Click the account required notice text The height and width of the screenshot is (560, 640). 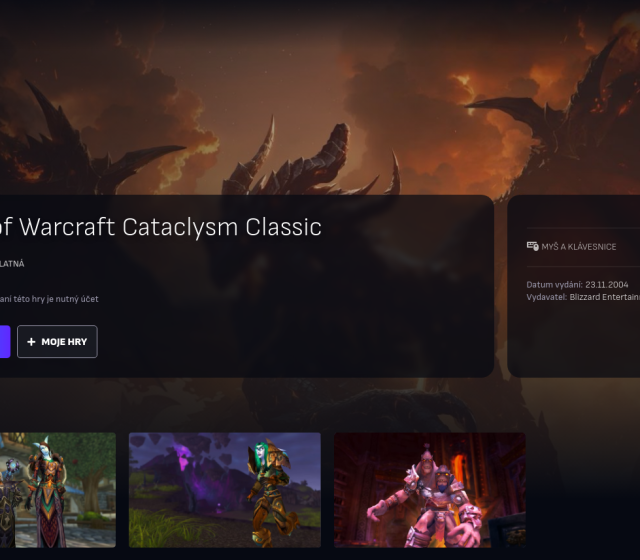pos(49,299)
